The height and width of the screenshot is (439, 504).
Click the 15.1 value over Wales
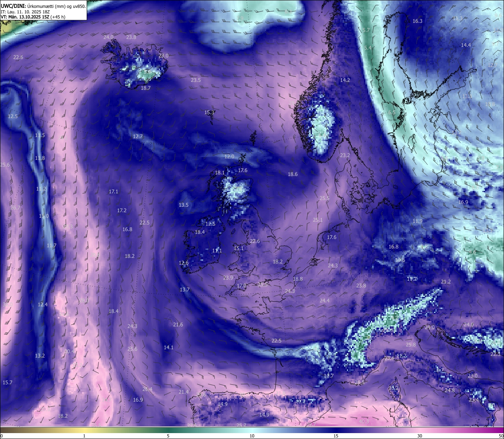coord(239,248)
